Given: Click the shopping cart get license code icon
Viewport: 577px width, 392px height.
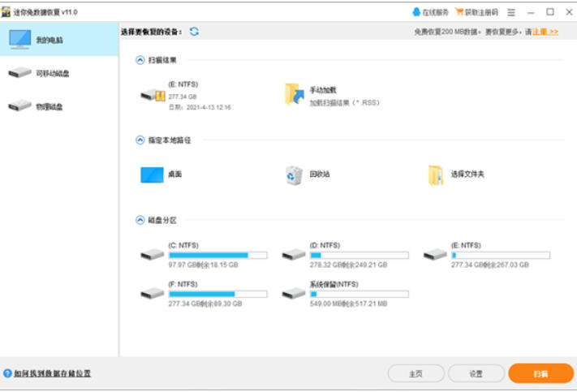Looking at the screenshot, I should pyautogui.click(x=459, y=12).
